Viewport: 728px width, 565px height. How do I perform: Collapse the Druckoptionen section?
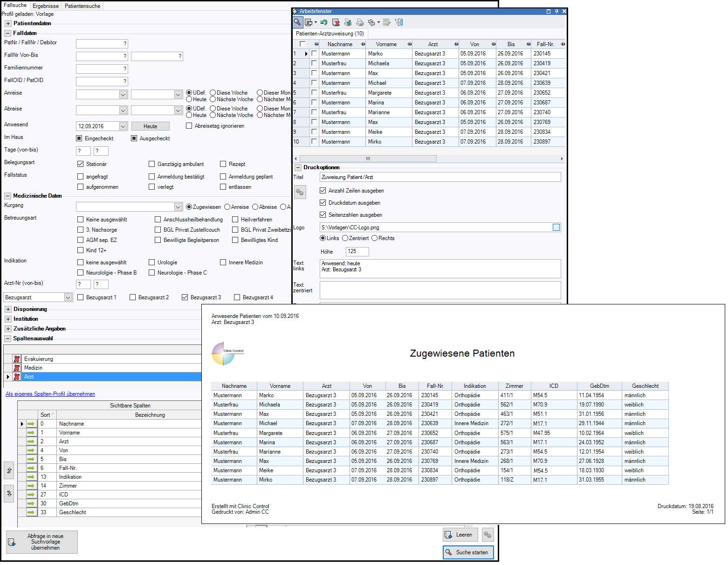click(298, 167)
